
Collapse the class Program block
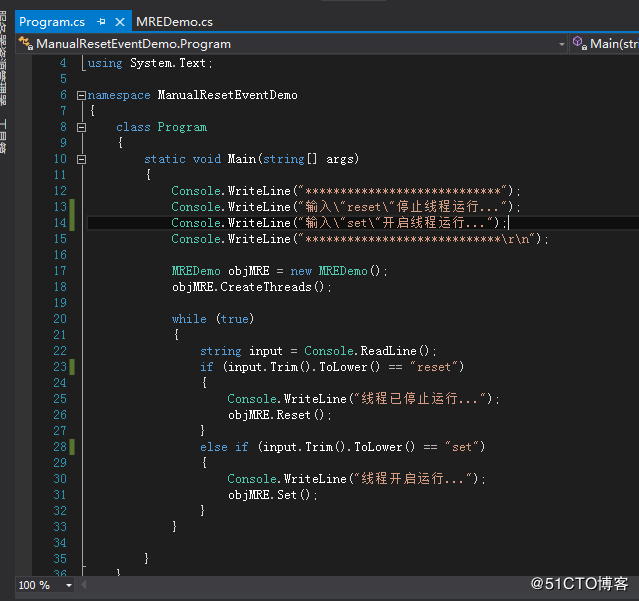click(x=82, y=128)
